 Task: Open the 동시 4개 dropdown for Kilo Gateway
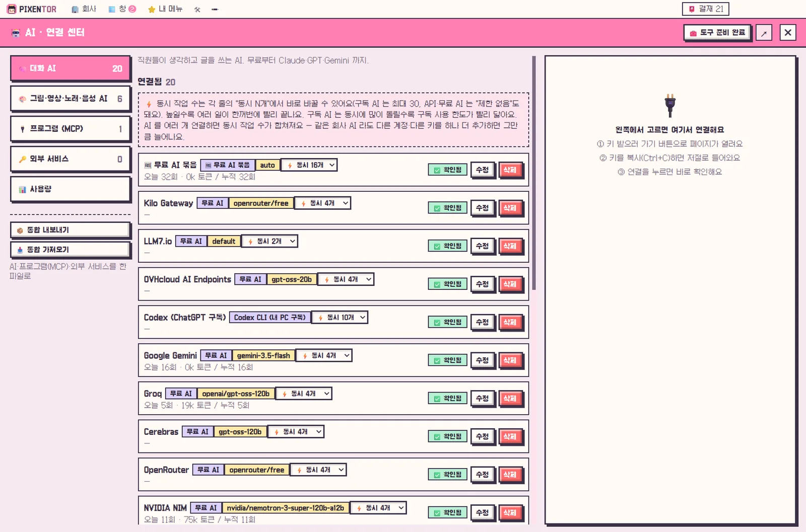tap(322, 203)
